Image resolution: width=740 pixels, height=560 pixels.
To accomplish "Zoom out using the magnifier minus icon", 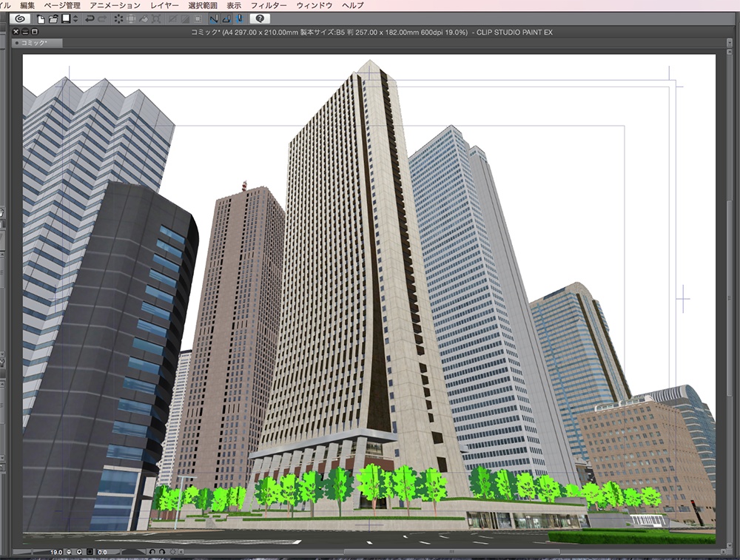I will pos(68,551).
